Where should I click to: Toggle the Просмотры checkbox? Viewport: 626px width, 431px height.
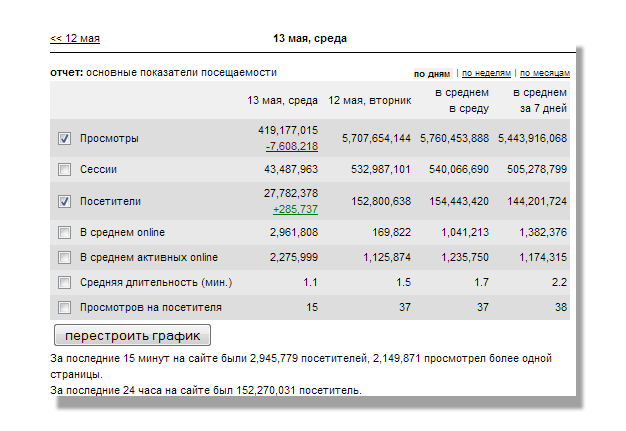(x=64, y=138)
